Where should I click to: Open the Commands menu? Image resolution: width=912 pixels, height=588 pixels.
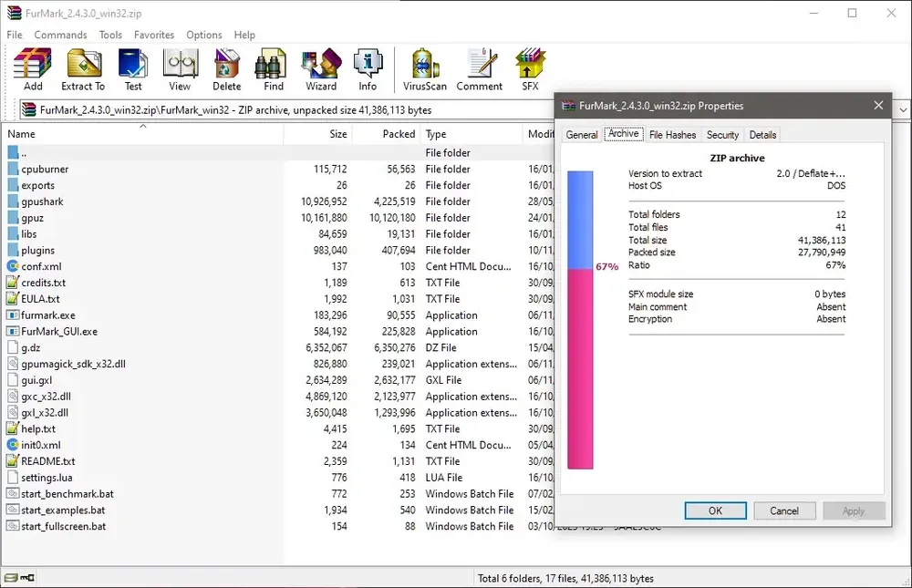[x=60, y=35]
